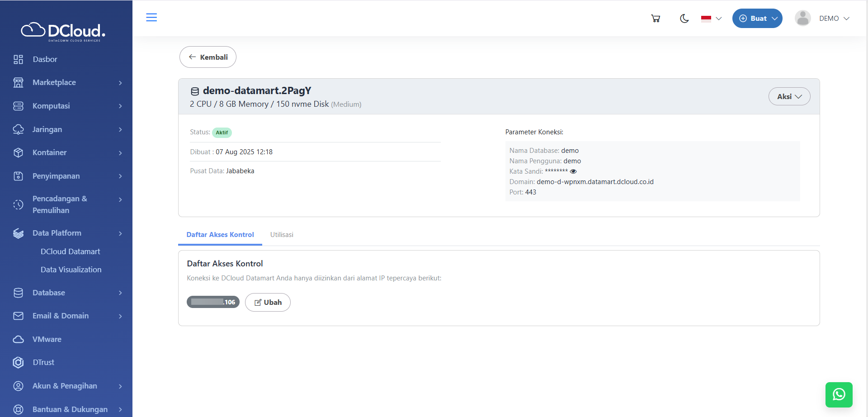Select the domain demo-d-wpnxm.datamart.dcloud.co.id text
The width and height of the screenshot is (868, 417).
tap(595, 182)
